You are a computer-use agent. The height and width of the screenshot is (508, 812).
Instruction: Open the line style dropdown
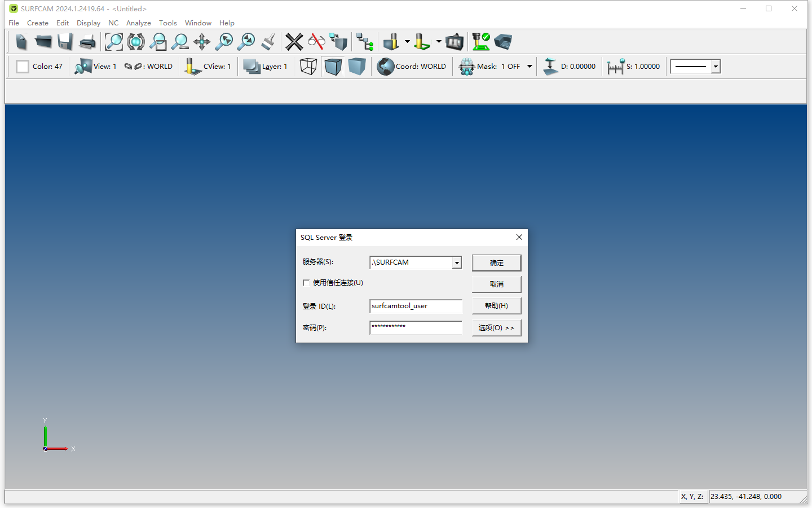[x=716, y=67]
